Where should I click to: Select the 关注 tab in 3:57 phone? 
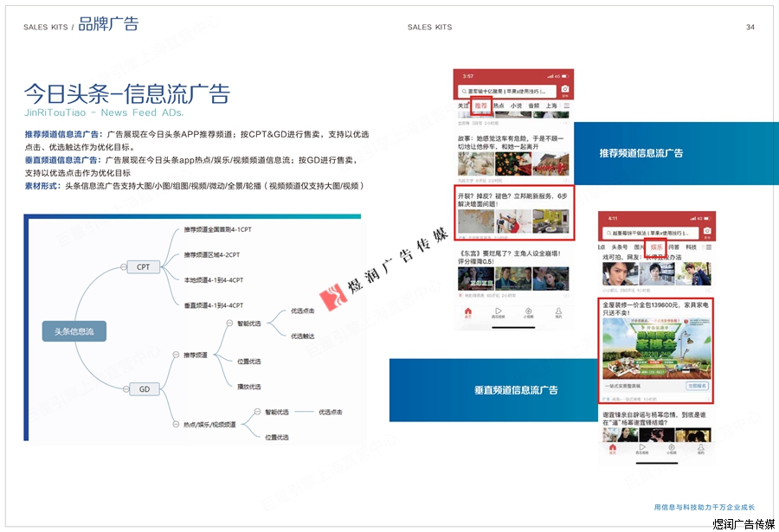[463, 106]
